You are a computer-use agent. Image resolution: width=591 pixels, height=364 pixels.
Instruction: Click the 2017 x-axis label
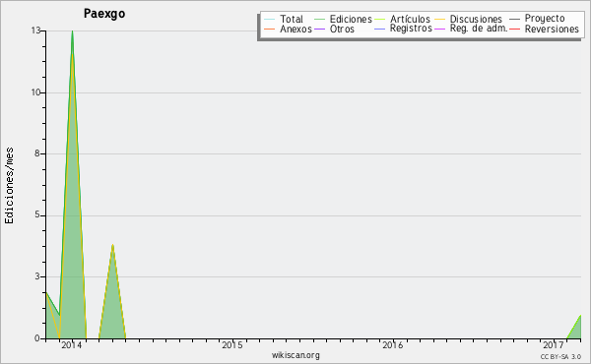[x=554, y=344]
